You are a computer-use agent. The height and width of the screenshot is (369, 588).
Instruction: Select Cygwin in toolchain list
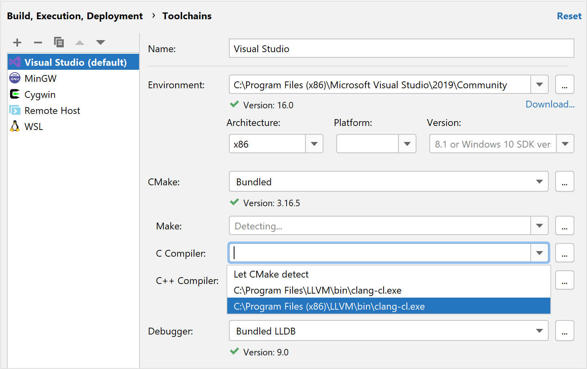coord(73,94)
